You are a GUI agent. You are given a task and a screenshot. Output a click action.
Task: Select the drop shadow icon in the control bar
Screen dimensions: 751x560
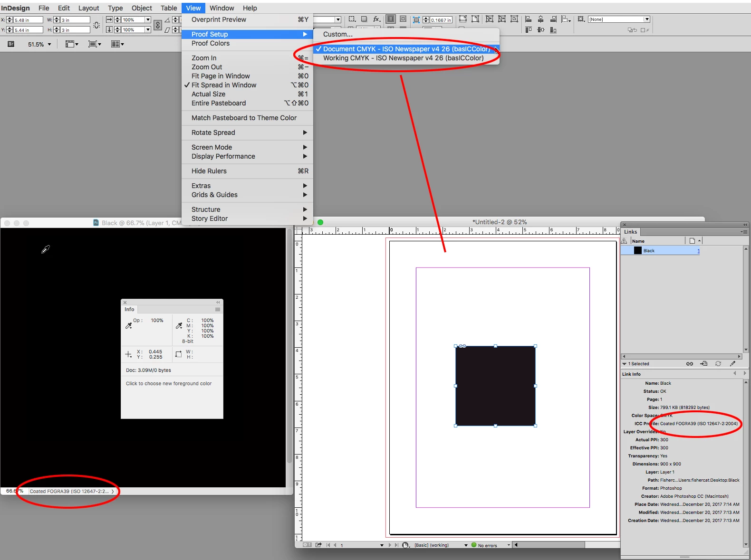[364, 19]
